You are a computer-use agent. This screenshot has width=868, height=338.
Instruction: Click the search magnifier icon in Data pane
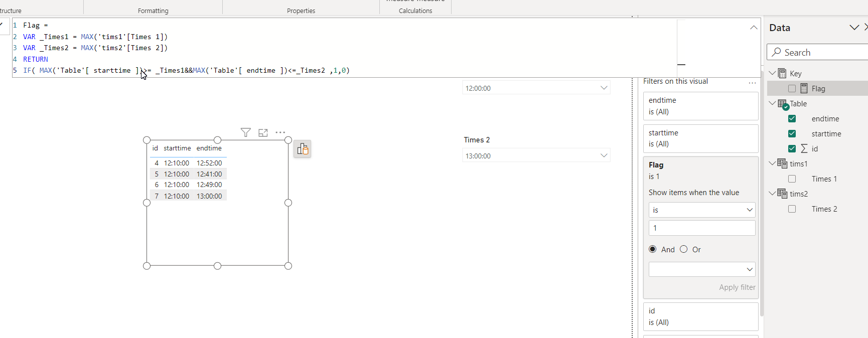click(x=777, y=52)
